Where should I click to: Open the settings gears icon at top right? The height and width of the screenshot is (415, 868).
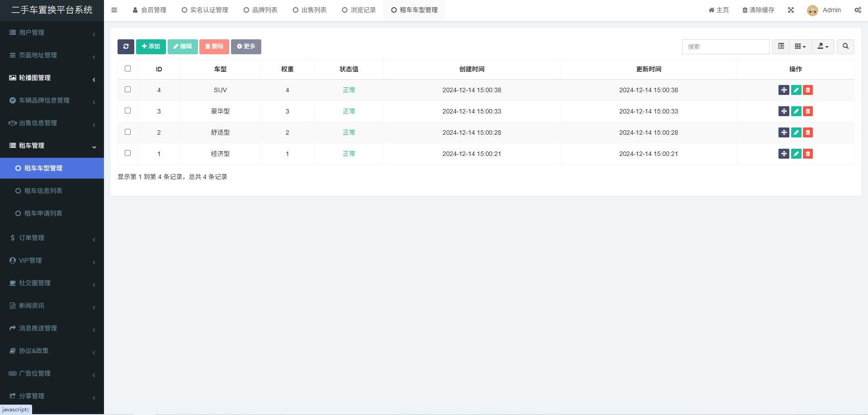point(858,10)
